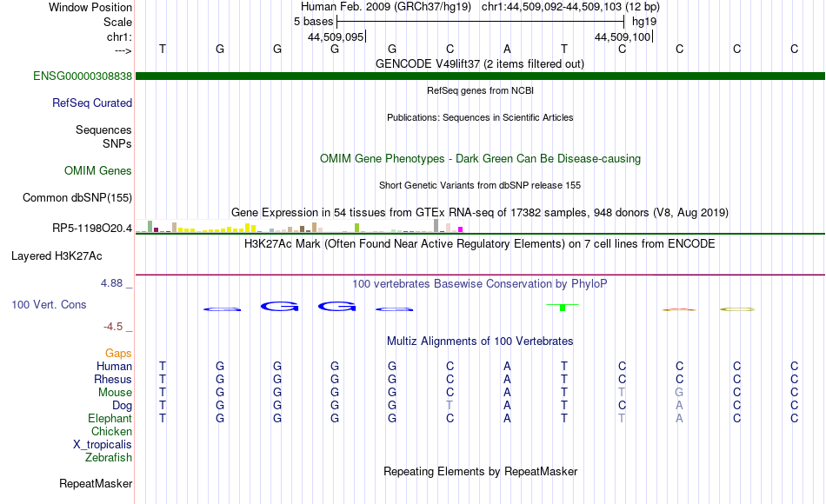Click the 100 vertebrates Basewise Conservation by PhyloP title
The width and height of the screenshot is (826, 504).
pyautogui.click(x=479, y=284)
